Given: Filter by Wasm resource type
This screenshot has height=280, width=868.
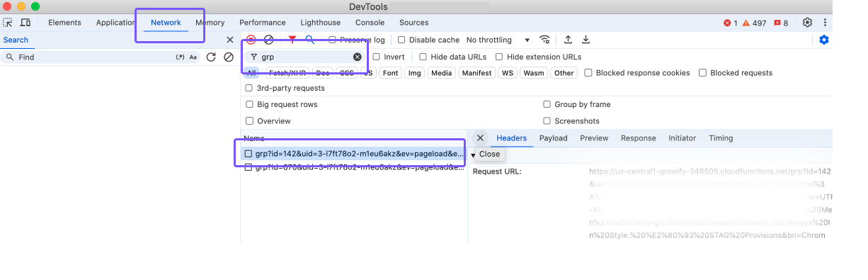Looking at the screenshot, I should coord(534,73).
